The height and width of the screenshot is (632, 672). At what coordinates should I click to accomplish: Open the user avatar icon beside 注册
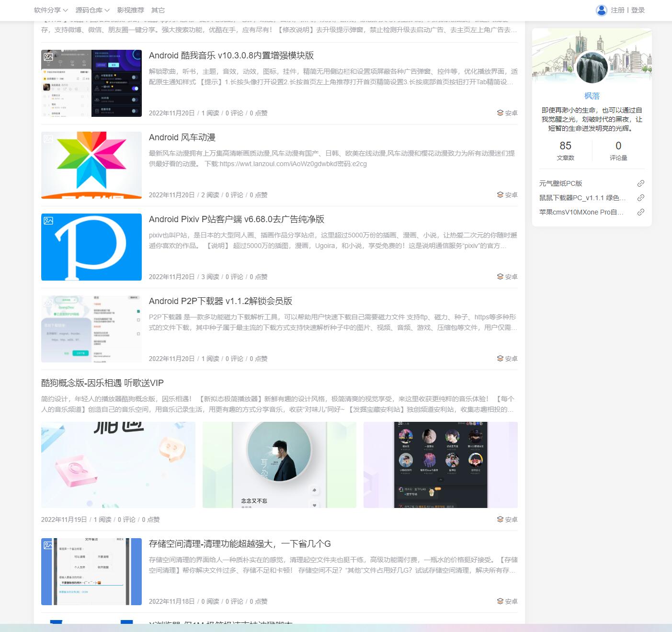point(601,10)
